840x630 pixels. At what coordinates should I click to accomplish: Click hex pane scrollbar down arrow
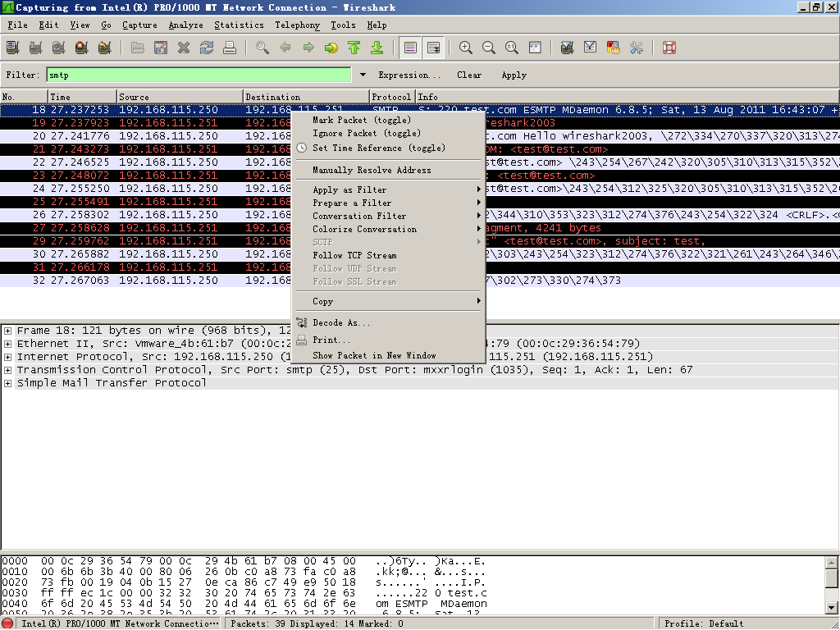[831, 608]
